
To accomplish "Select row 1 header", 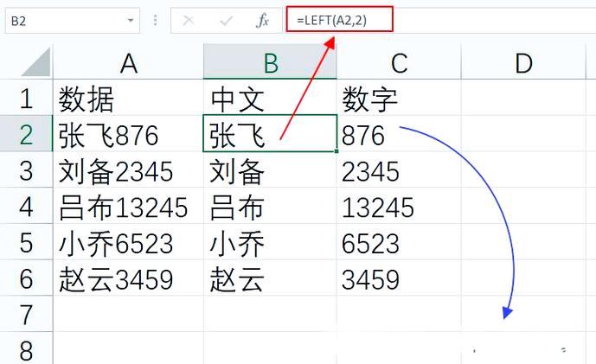I will click(x=26, y=98).
